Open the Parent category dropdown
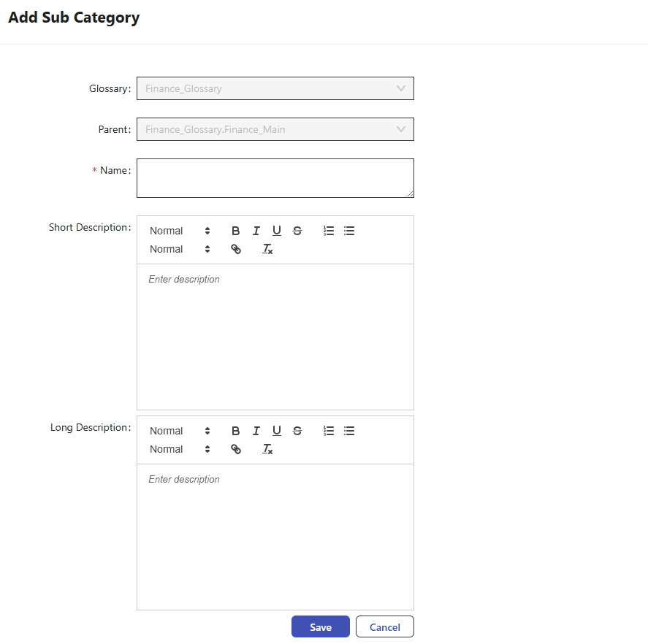 [275, 129]
